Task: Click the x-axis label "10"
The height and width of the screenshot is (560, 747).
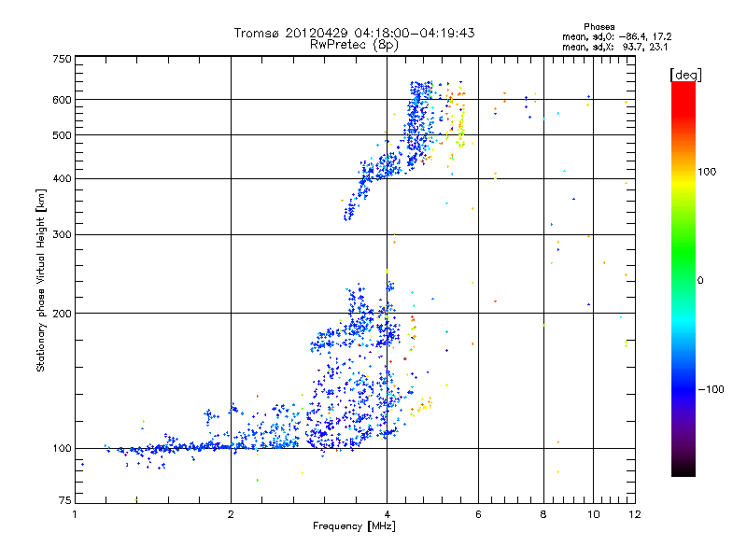Action: coord(594,514)
